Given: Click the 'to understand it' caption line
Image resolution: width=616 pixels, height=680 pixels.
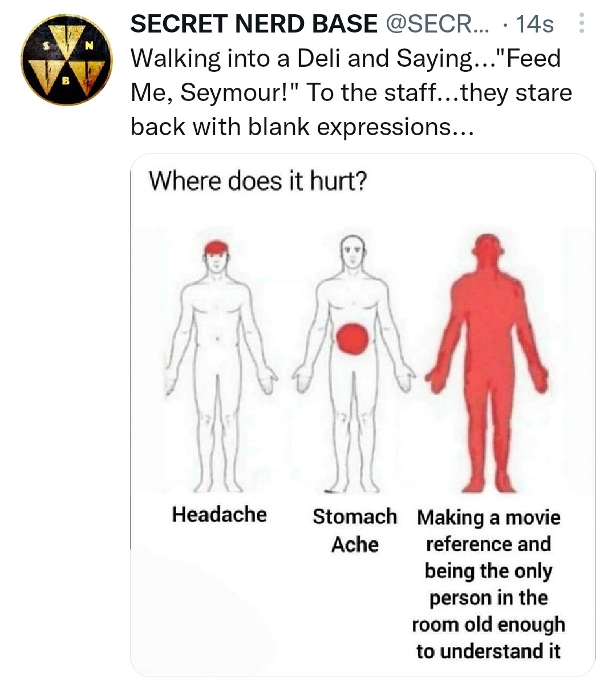Looking at the screenshot, I should tap(489, 651).
